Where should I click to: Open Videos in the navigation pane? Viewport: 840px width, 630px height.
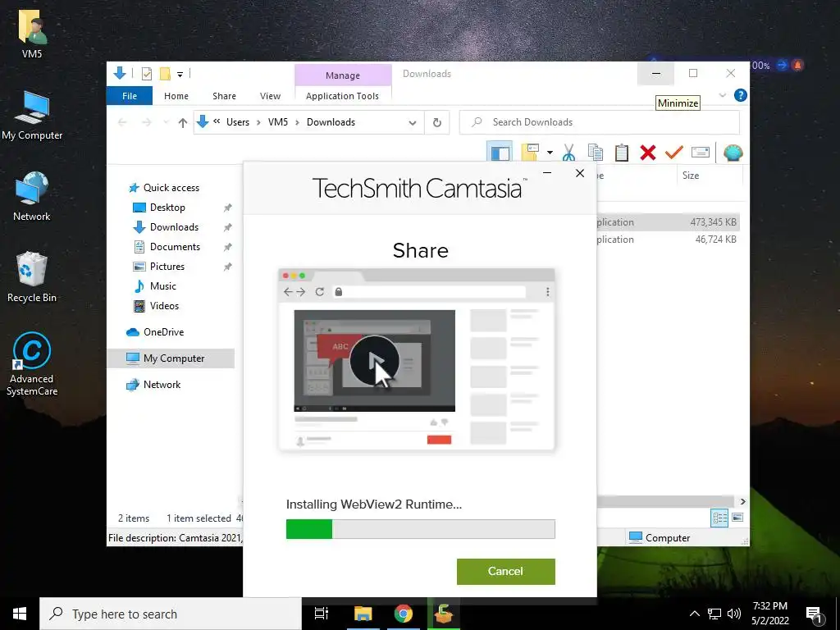[x=164, y=306]
